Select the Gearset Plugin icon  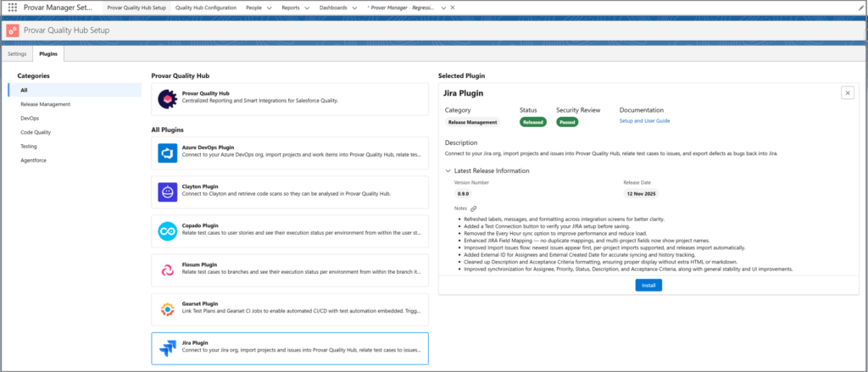[168, 309]
